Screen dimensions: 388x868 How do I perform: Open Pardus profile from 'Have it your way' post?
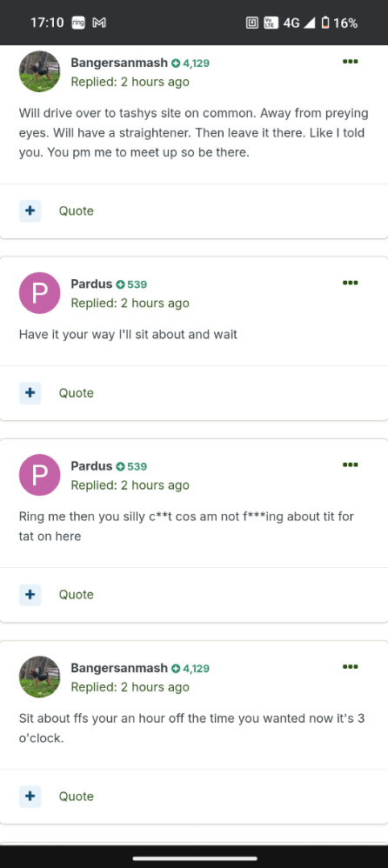[91, 284]
